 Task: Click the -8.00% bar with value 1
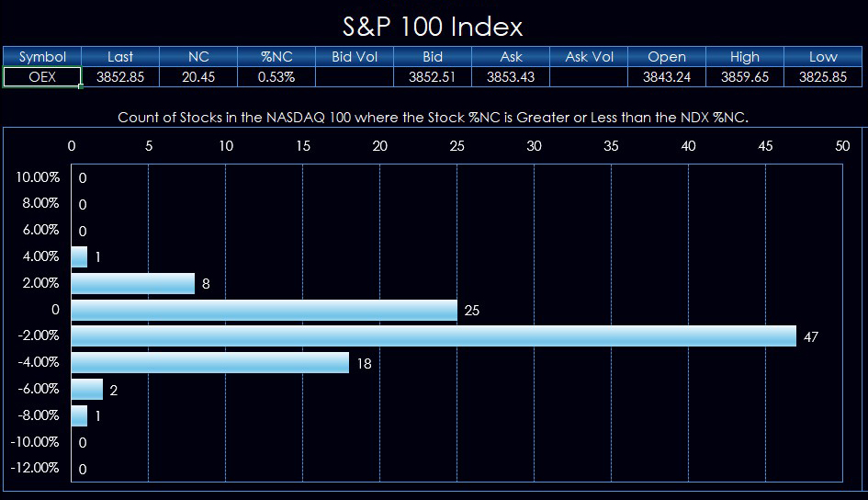point(79,415)
